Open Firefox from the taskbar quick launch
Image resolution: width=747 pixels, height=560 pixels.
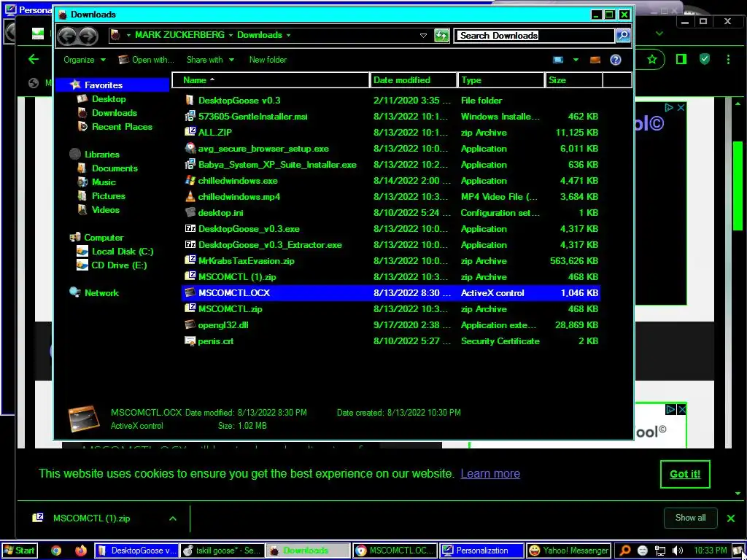(x=81, y=551)
